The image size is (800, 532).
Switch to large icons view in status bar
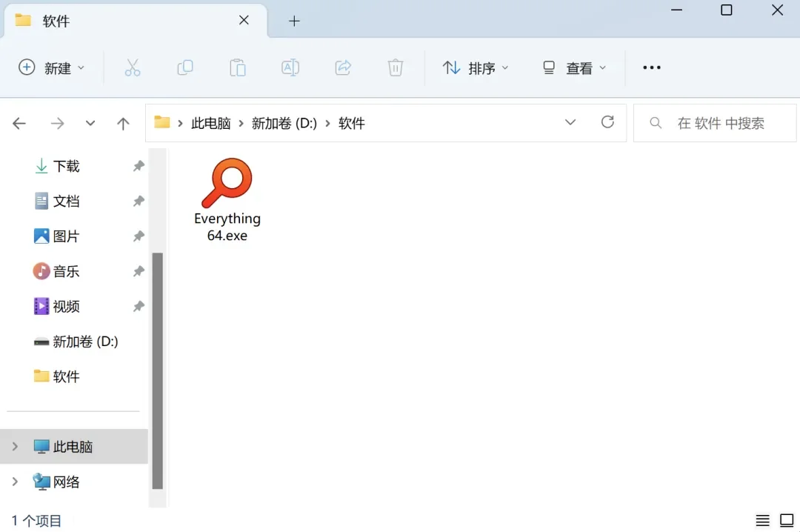point(787,520)
